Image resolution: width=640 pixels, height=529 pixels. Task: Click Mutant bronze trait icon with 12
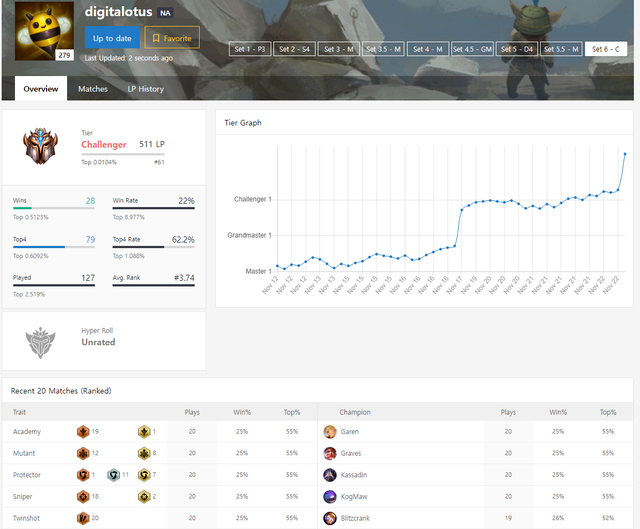[x=83, y=453]
